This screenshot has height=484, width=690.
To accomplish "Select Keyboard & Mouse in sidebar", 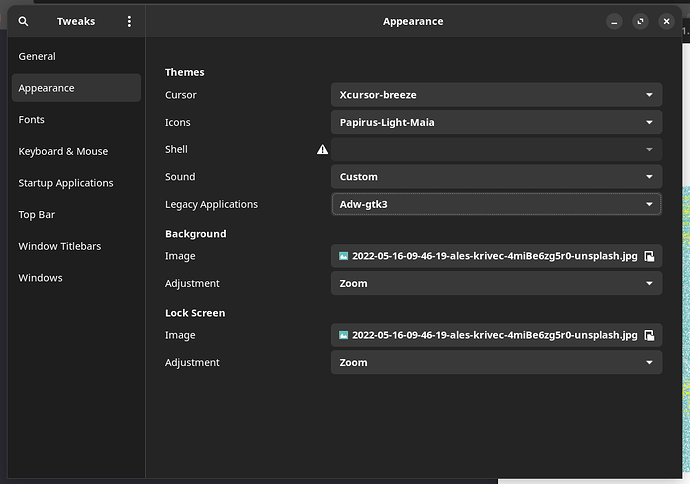I will tap(63, 151).
